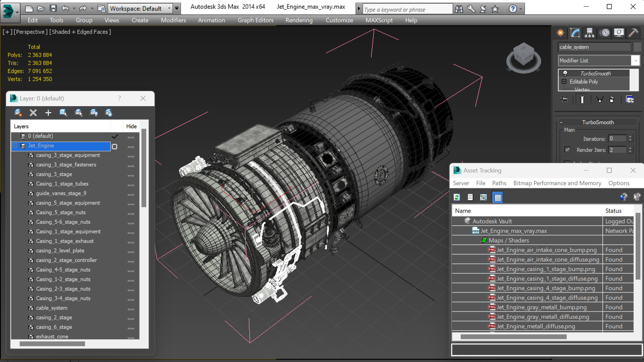Image resolution: width=644 pixels, height=362 pixels.
Task: Click Select Highlighted Objects and Layers icon
Action: (x=63, y=113)
